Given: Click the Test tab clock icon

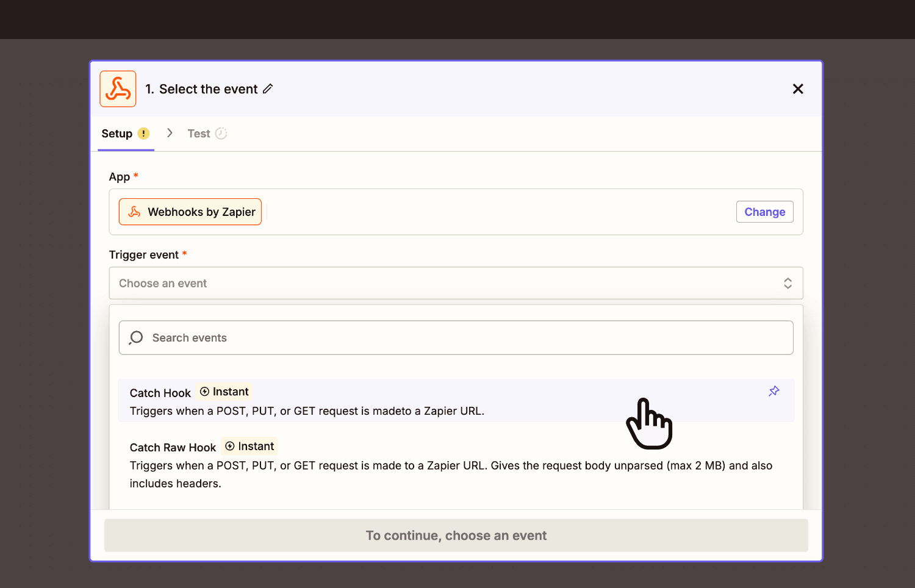Looking at the screenshot, I should [221, 134].
